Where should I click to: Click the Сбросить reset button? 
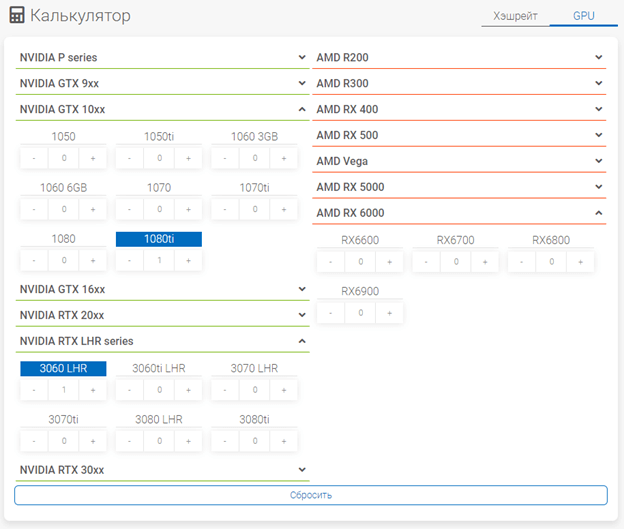(311, 495)
